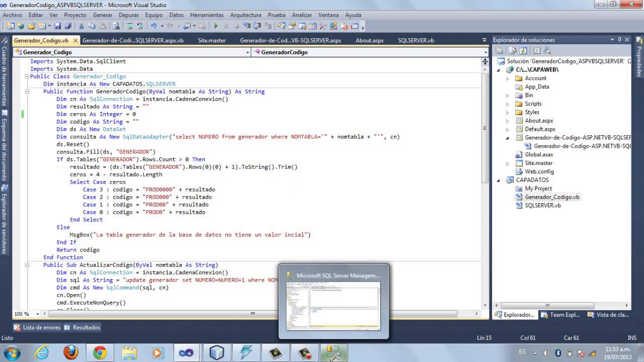Click the Microsoft SQL Server Management preview thumbnail
The width and height of the screenshot is (644, 362).
click(x=333, y=306)
